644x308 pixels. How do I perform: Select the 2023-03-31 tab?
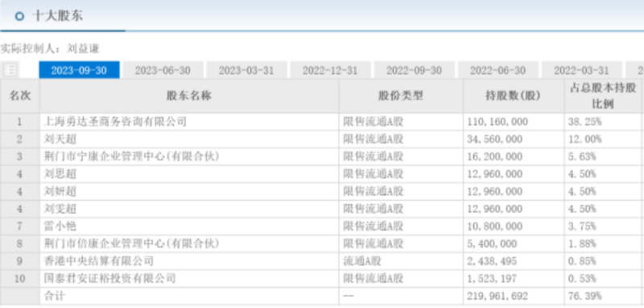click(x=246, y=70)
